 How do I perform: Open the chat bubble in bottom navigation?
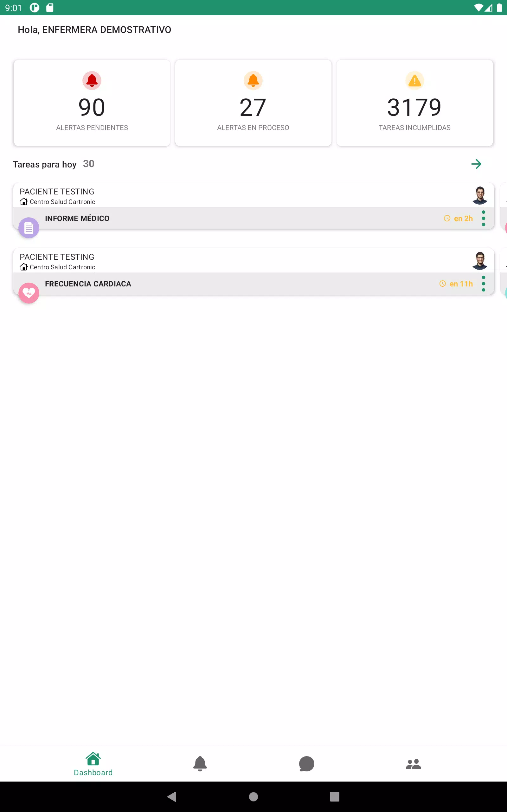pos(306,764)
